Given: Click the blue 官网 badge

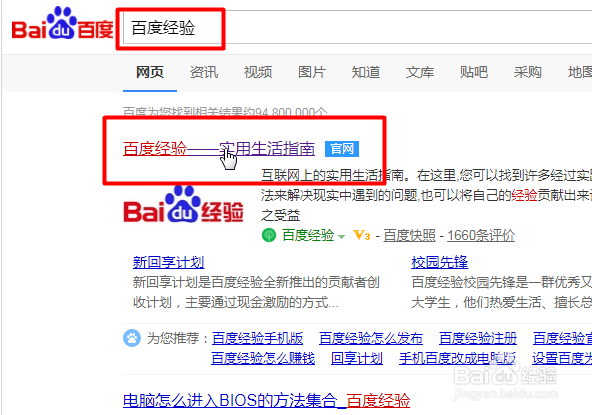Looking at the screenshot, I should (x=342, y=149).
